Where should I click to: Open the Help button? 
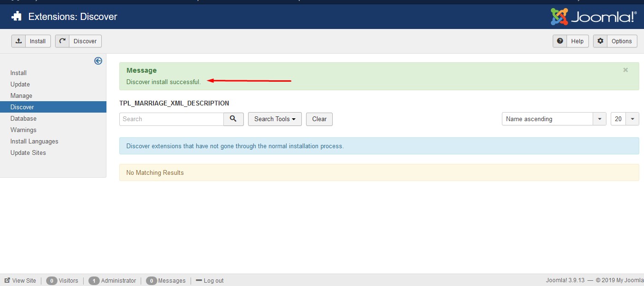571,41
